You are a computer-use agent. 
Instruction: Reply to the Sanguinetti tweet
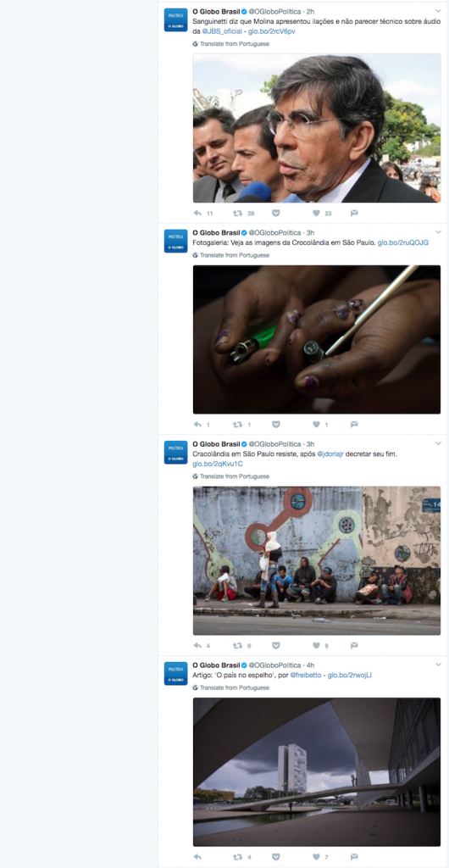tap(197, 213)
